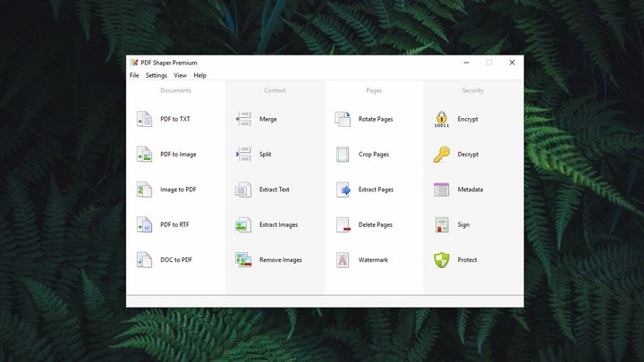Viewport: 644px width, 362px height.
Task: Select the Merge text label
Action: click(268, 119)
